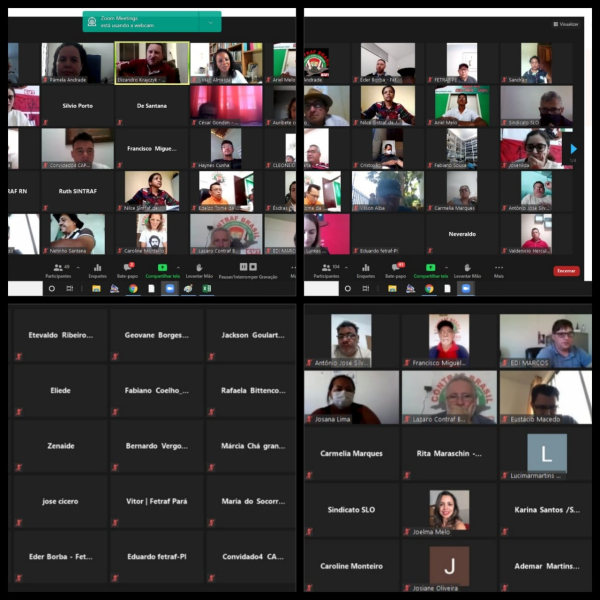This screenshot has width=600, height=600.
Task: Open File Explorer in the 104-participant window's taskbar
Action: (x=392, y=289)
